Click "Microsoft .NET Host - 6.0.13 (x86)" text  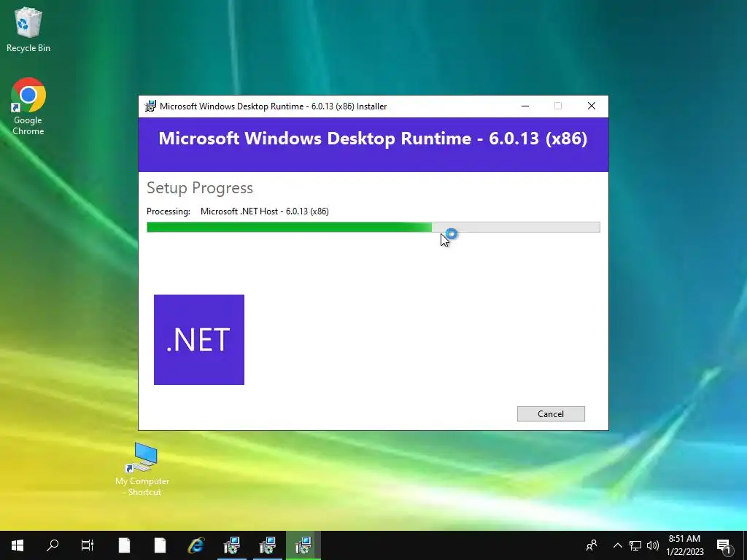point(264,211)
